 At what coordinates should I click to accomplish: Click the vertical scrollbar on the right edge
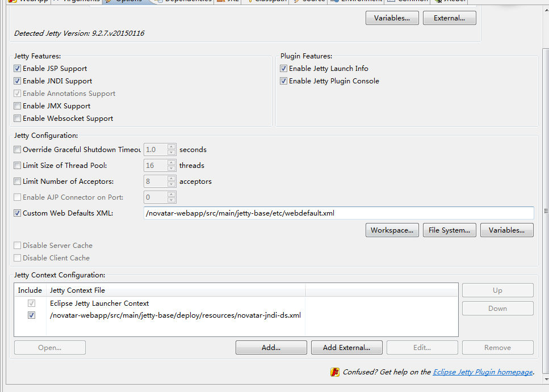[546, 212]
